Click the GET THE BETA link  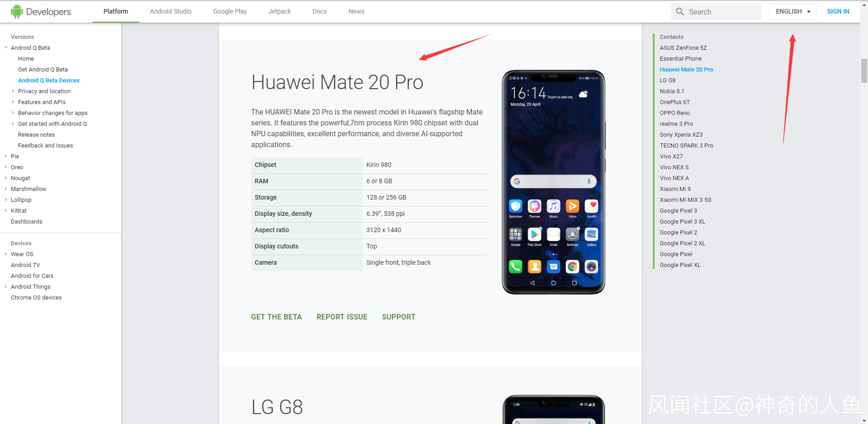(x=276, y=317)
